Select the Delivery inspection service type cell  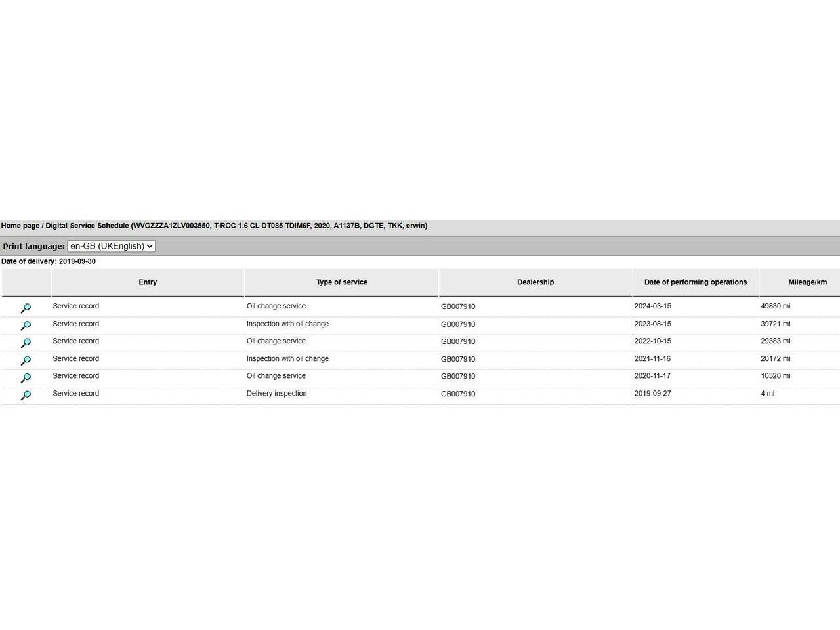[276, 394]
